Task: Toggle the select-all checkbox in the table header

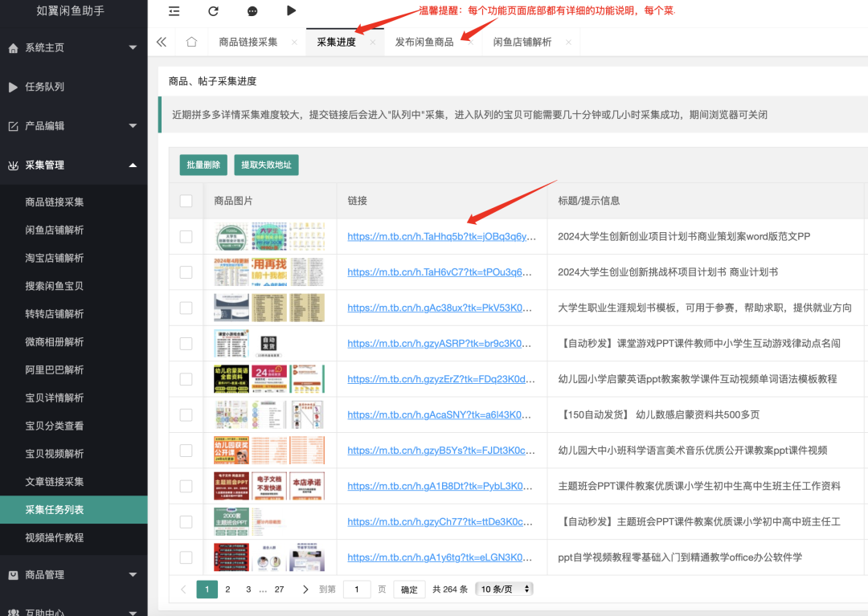Action: pyautogui.click(x=186, y=201)
